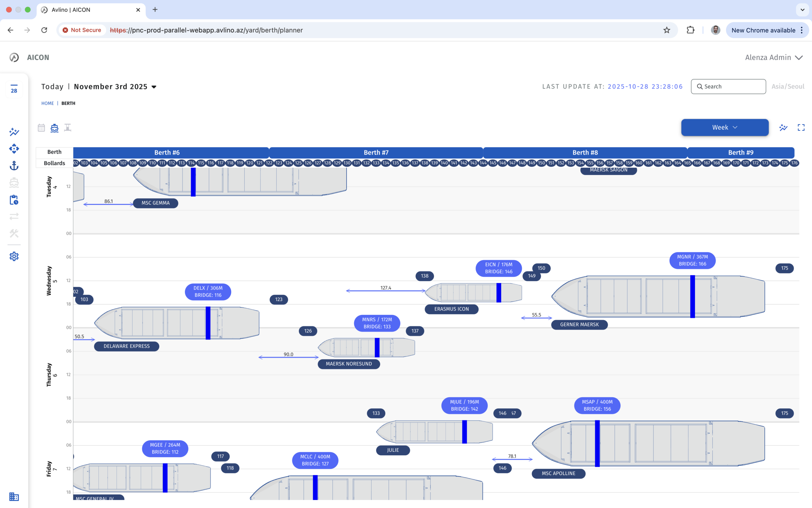Click the MSAP / 400M bridge tag

click(597, 405)
